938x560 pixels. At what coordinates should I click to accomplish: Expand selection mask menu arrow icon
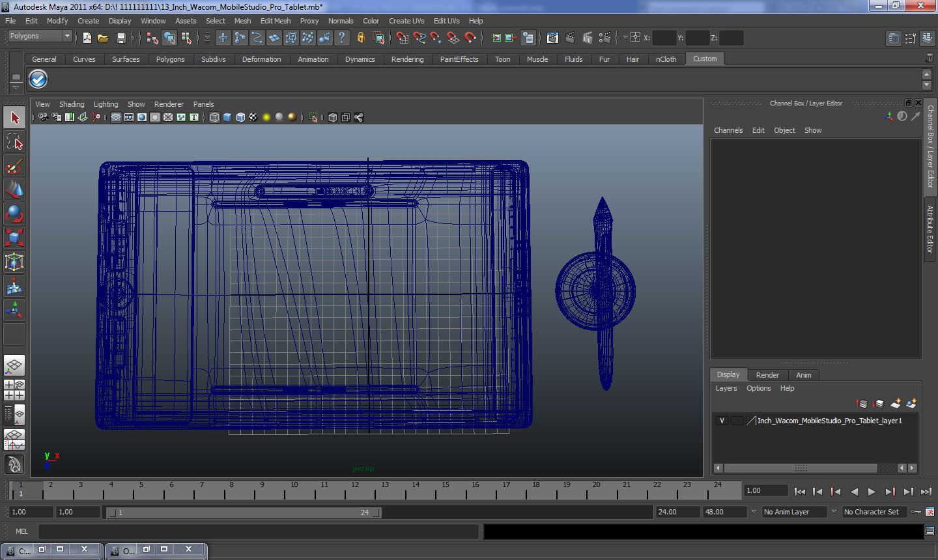point(207,38)
